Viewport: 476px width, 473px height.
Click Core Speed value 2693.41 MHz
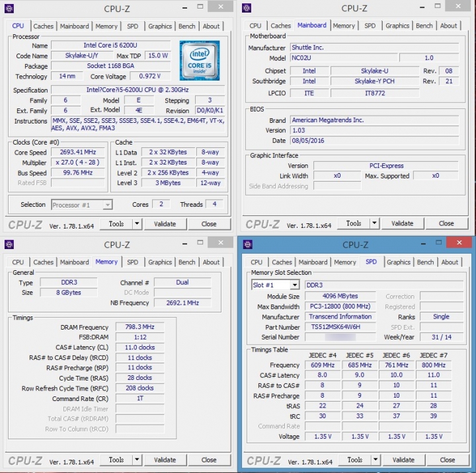78,152
